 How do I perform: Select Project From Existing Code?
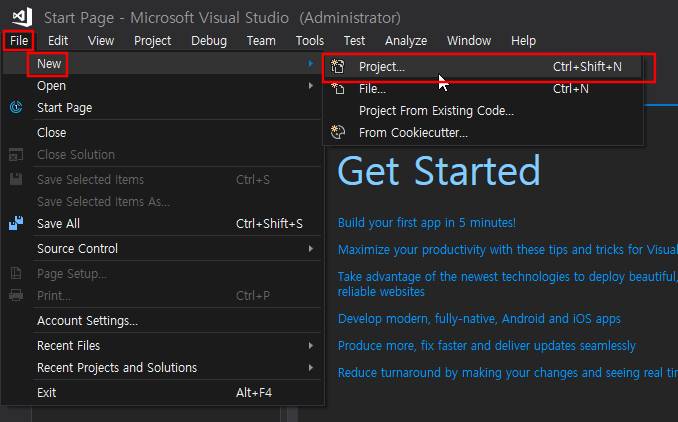point(436,111)
